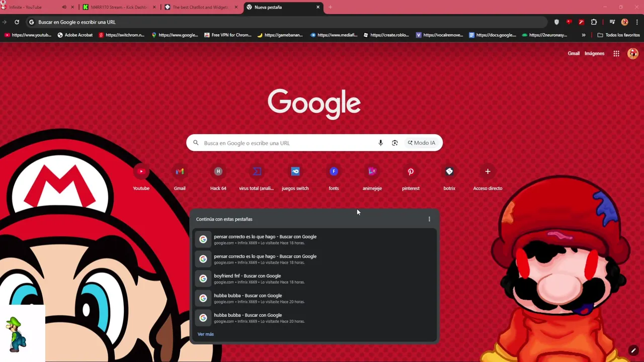
Task: Open the gamebanana bookmark
Action: (x=280, y=35)
